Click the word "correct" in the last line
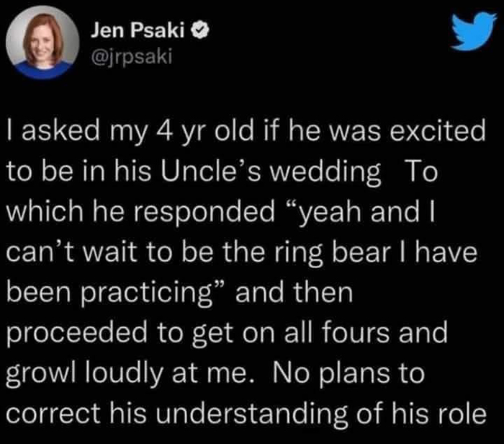 [53, 413]
